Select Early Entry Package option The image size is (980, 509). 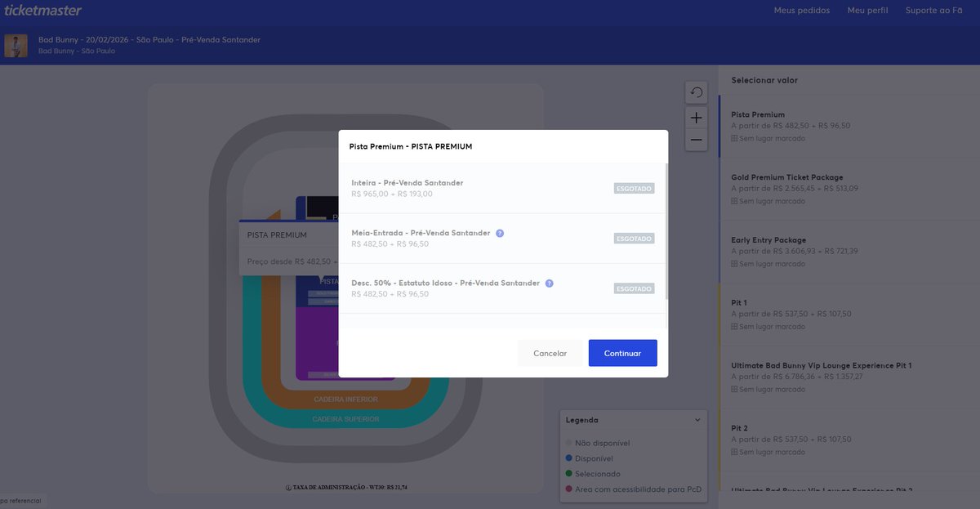coord(849,252)
